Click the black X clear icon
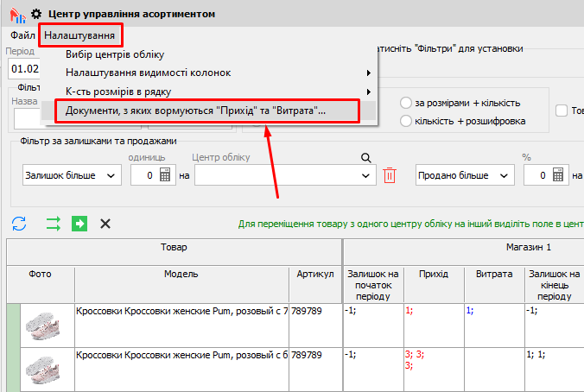 (105, 224)
